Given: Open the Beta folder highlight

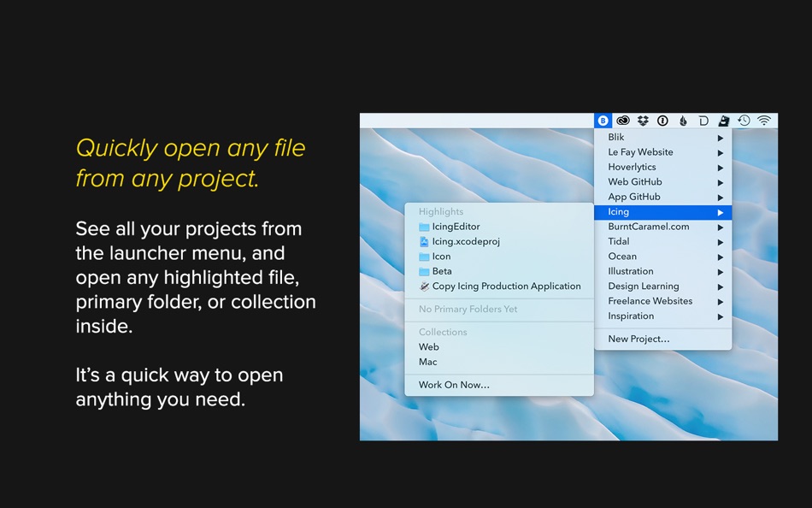Looking at the screenshot, I should pos(499,271).
